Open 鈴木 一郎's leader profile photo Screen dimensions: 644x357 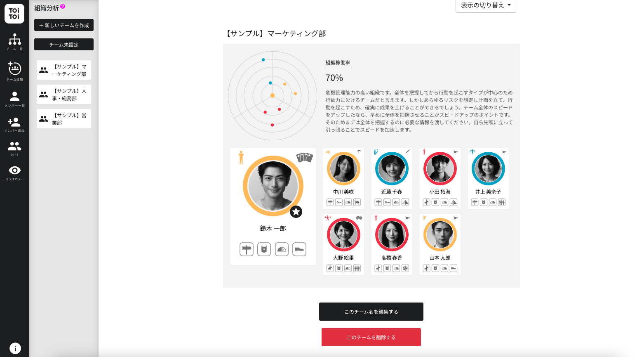[273, 186]
